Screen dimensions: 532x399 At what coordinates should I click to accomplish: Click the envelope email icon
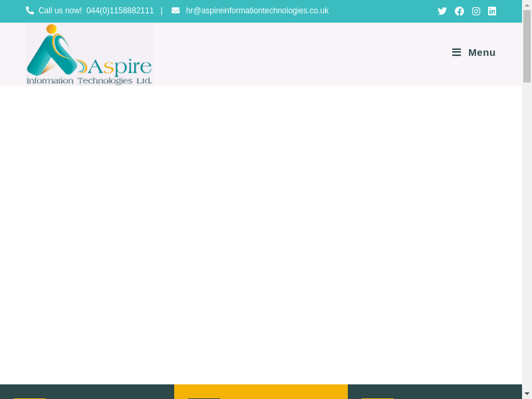[x=176, y=11]
